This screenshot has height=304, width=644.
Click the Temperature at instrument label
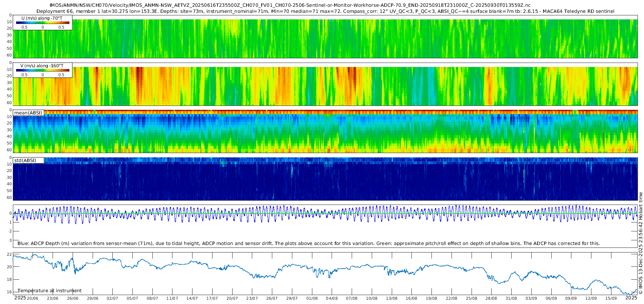pyautogui.click(x=49, y=291)
